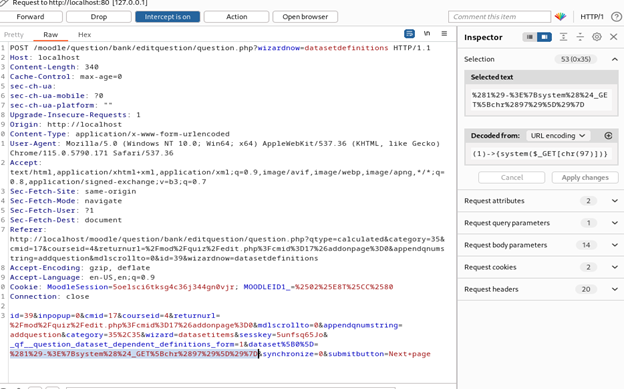Click the Selected text encoded value box
This screenshot has width=624, height=389.
pyautogui.click(x=541, y=100)
